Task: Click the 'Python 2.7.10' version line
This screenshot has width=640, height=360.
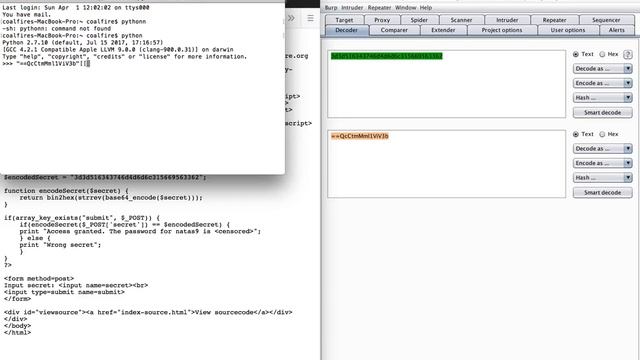Action: pos(82,43)
